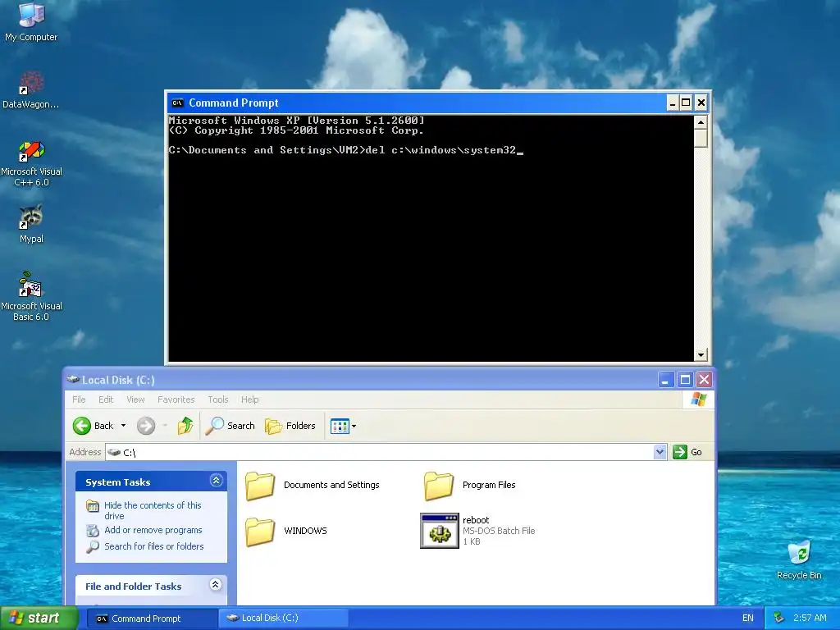
Task: Click the Command Prompt title bar icon
Action: click(177, 103)
